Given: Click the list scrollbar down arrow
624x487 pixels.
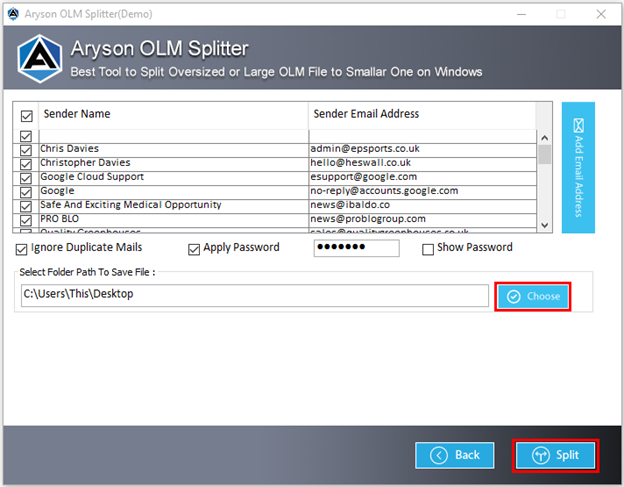Looking at the screenshot, I should coord(545,225).
